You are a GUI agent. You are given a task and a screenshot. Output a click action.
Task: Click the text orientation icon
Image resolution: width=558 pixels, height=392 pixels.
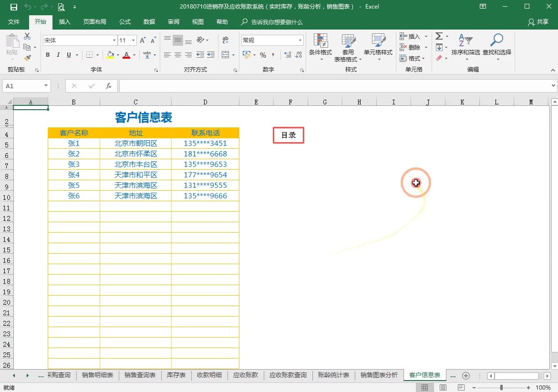point(201,40)
